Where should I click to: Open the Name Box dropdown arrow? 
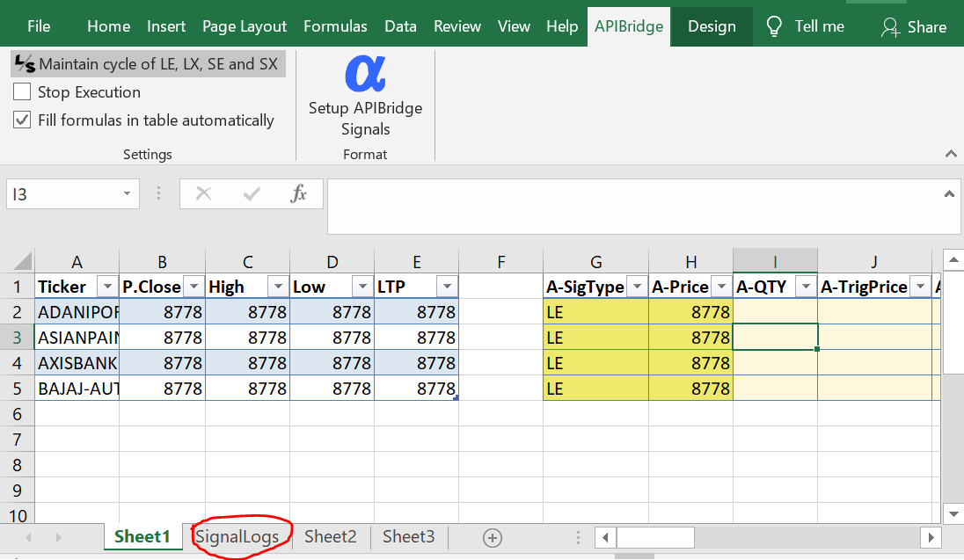click(x=127, y=193)
